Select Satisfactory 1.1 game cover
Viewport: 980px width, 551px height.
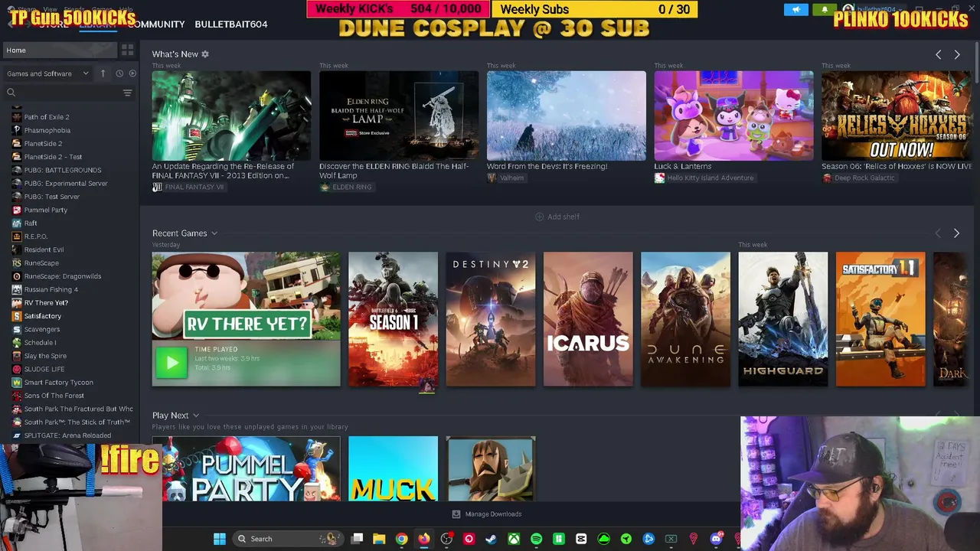coord(880,319)
